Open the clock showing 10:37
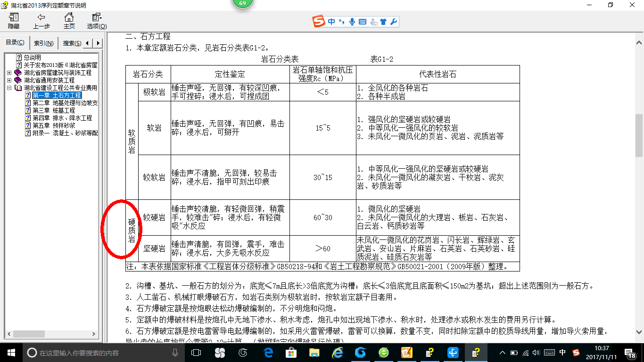This screenshot has width=644, height=362. tap(602, 352)
